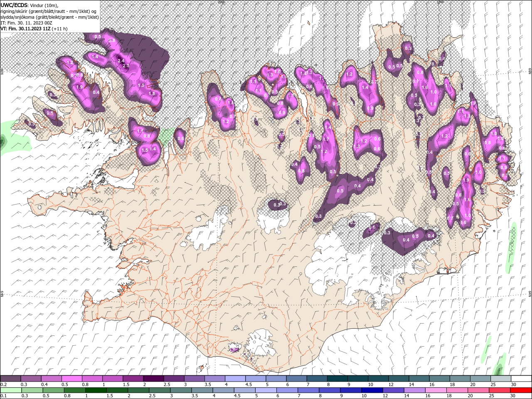Select the upper dark teal swatch between 8 and 9
This screenshot has height=399, width=532.
pyautogui.click(x=337, y=379)
